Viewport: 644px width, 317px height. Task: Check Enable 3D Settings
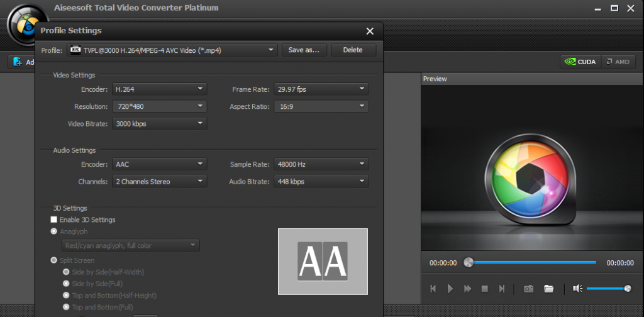coord(54,220)
